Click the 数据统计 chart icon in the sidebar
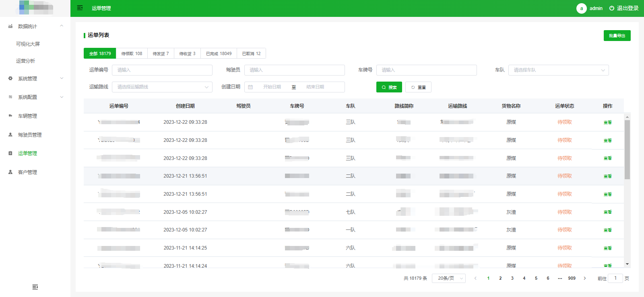Image resolution: width=644 pixels, height=297 pixels. point(10,26)
